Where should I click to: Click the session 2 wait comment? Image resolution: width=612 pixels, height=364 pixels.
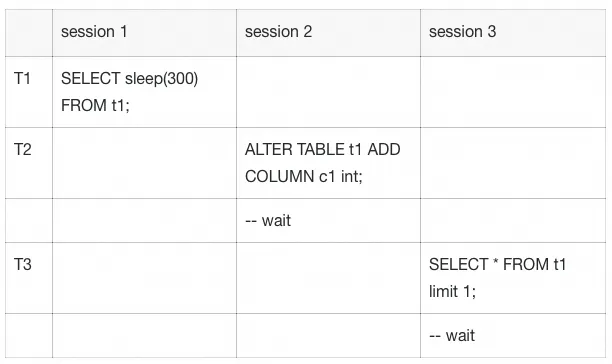click(268, 221)
